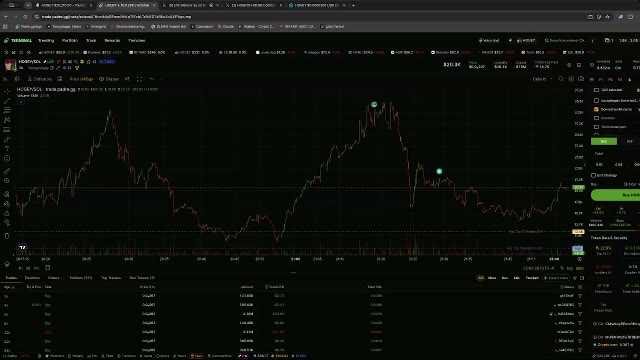
Task: Toggle auto scale on chart bottom right
Action: point(580,268)
